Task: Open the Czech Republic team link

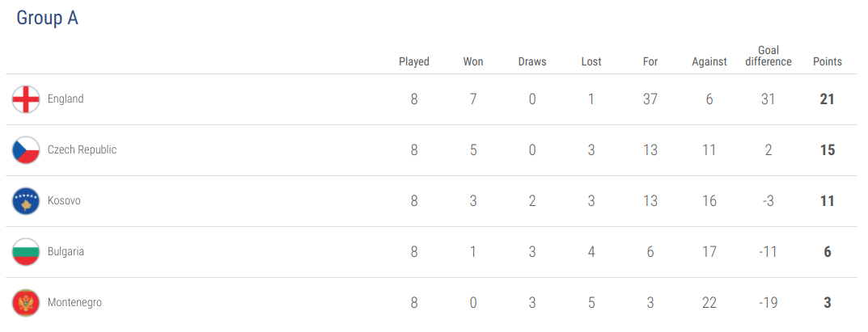Action: 82,150
